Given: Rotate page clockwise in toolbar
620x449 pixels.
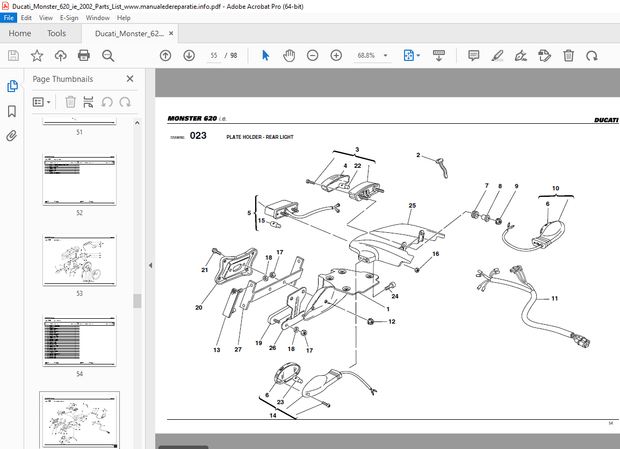Looking at the screenshot, I should coord(592,56).
